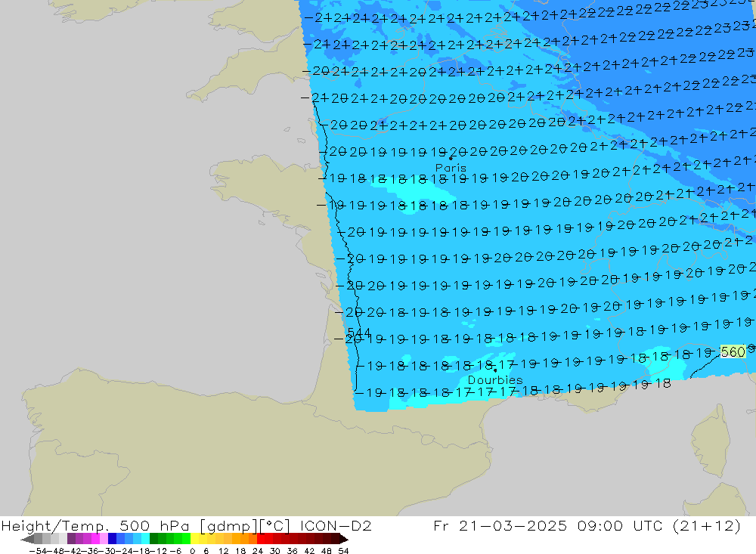This screenshot has height=554, width=756.
Task: Click the black dot marking Paris
Action: pos(451,158)
